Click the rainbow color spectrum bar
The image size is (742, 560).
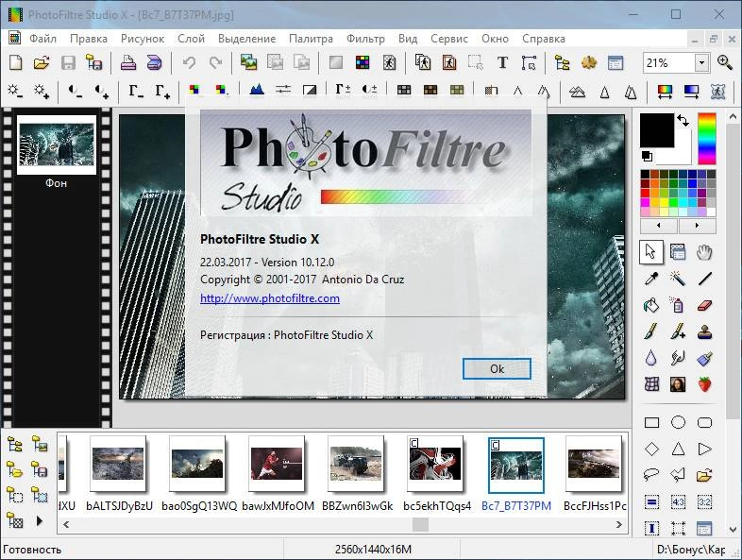[x=707, y=139]
